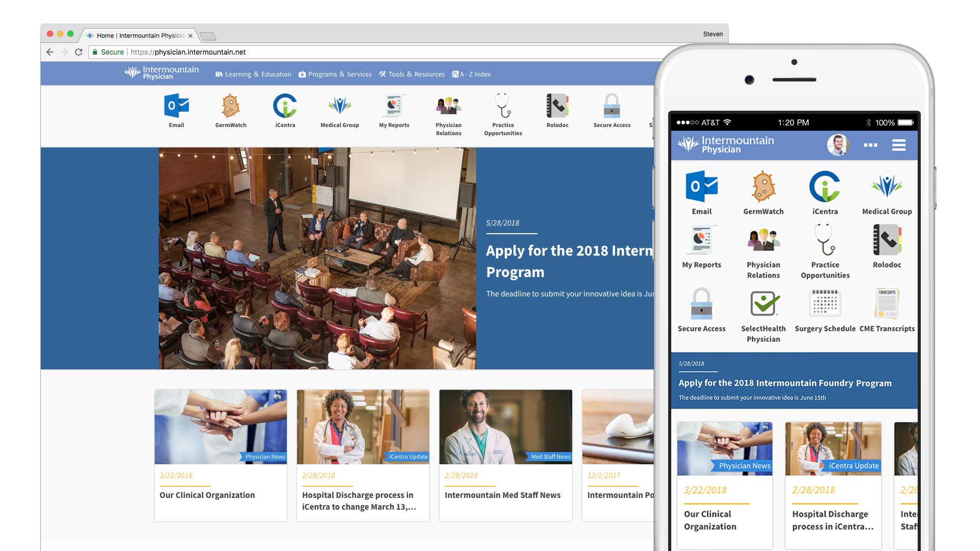
Task: Open My Reports icon in desktop browser
Action: click(394, 106)
